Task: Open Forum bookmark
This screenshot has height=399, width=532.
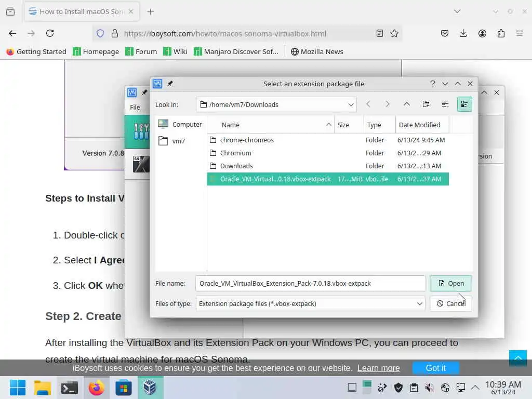Action: 141,51
